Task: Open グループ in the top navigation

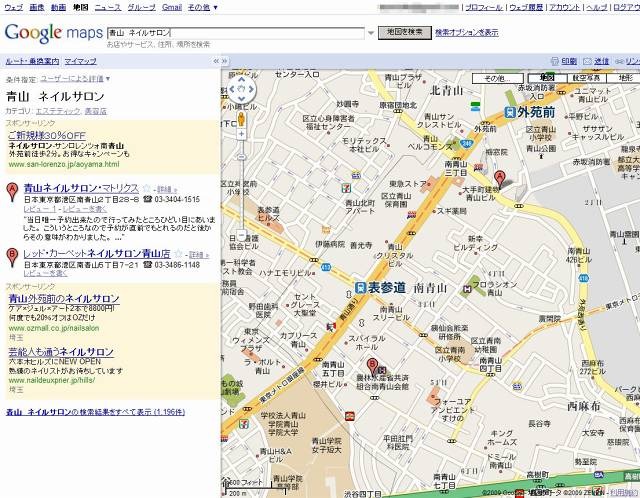Action: (141, 7)
